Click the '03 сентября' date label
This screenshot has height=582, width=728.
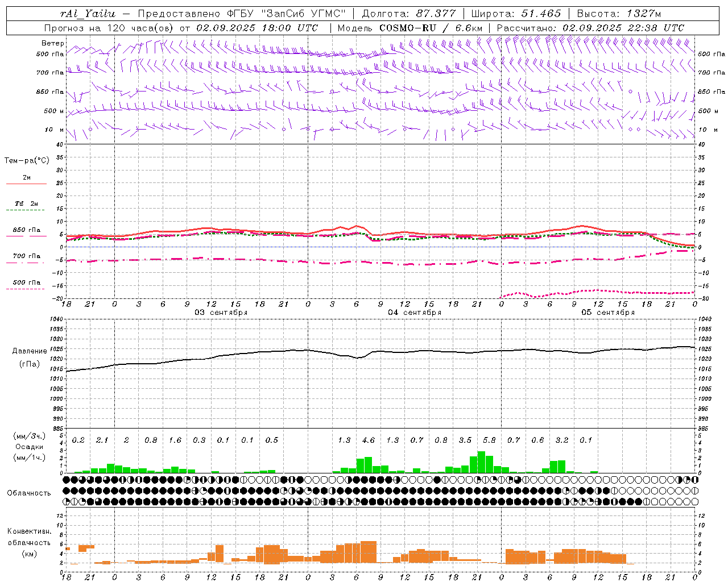(221, 313)
